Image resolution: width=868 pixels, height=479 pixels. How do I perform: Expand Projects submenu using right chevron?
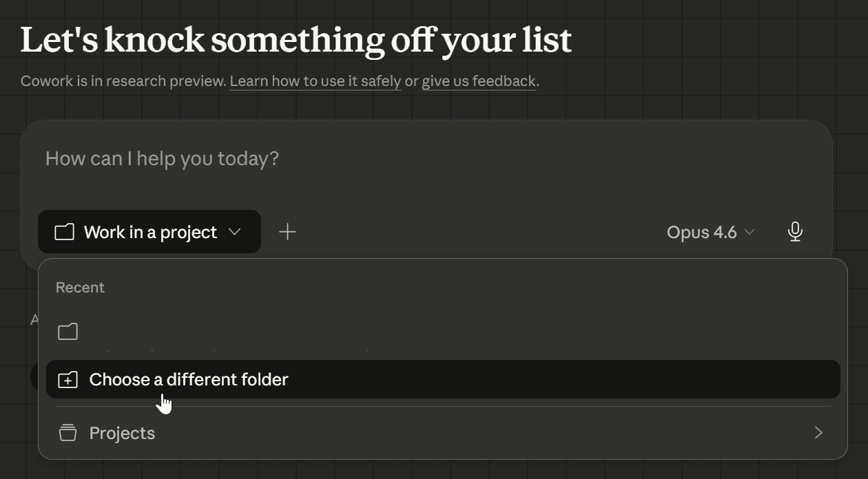818,433
